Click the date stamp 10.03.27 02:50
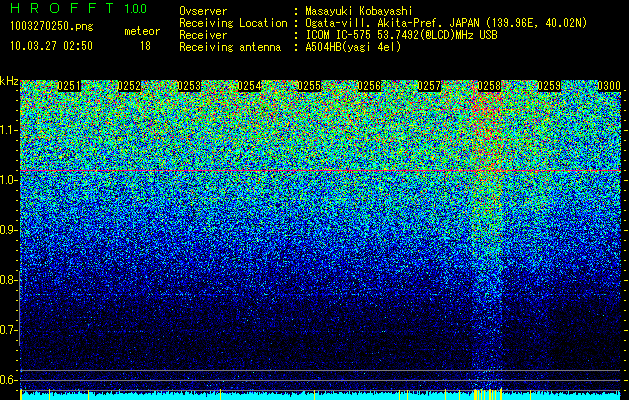Screen dimensions: 629x400 pos(51,46)
